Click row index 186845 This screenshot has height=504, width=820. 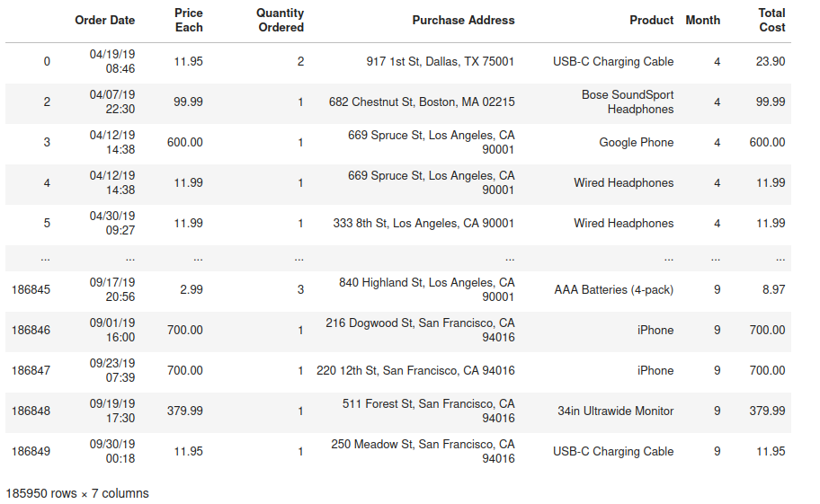coord(31,289)
